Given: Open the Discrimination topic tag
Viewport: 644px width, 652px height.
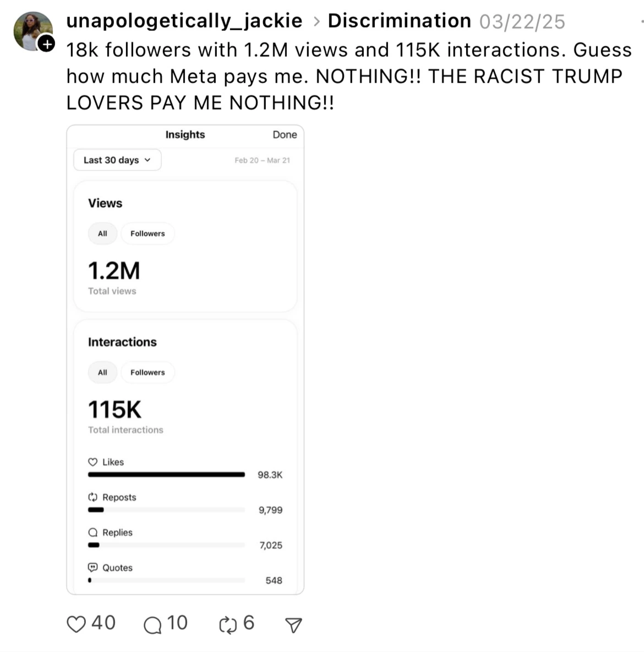Looking at the screenshot, I should pos(399,21).
